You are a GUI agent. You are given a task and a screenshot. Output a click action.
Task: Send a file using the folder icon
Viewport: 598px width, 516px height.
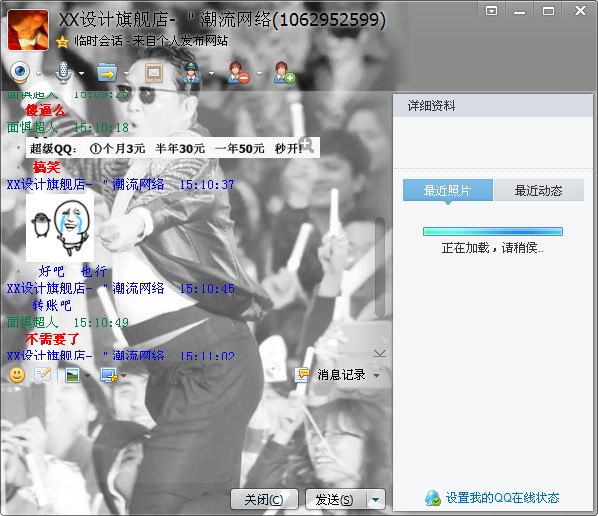107,72
